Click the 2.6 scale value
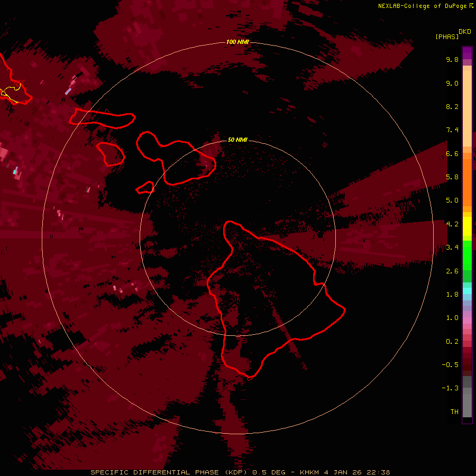This screenshot has height=476, width=476. [452, 271]
